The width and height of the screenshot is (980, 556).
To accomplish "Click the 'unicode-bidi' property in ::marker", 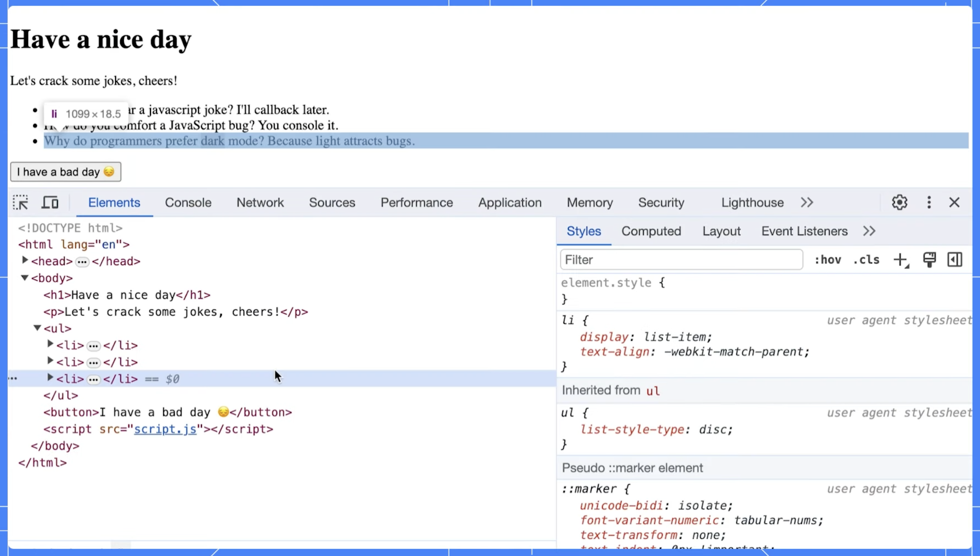I will click(621, 506).
